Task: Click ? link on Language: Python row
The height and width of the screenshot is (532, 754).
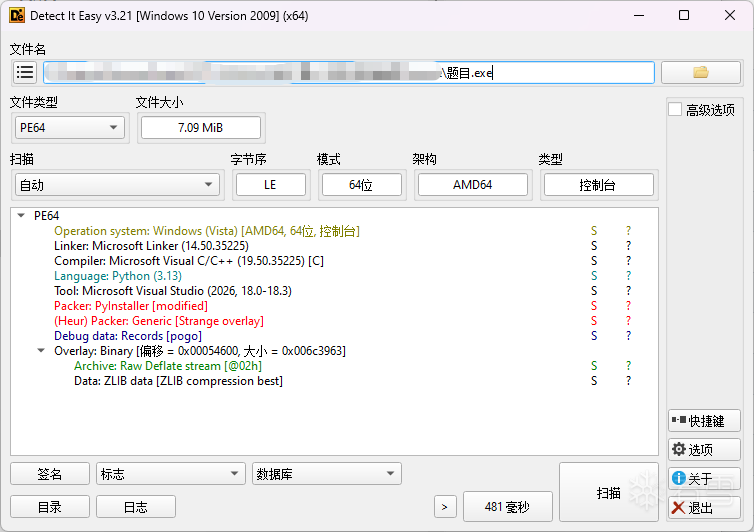Action: 628,276
